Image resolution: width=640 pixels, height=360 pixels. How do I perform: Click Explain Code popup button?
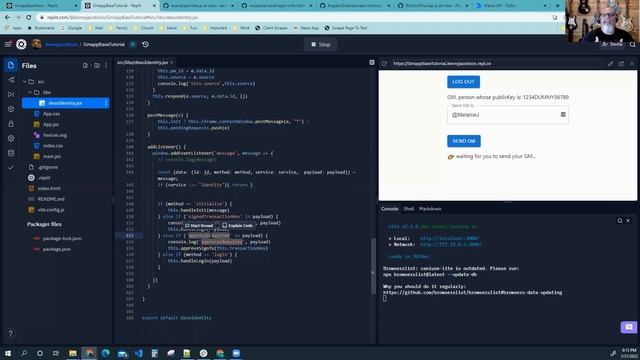tap(238, 225)
